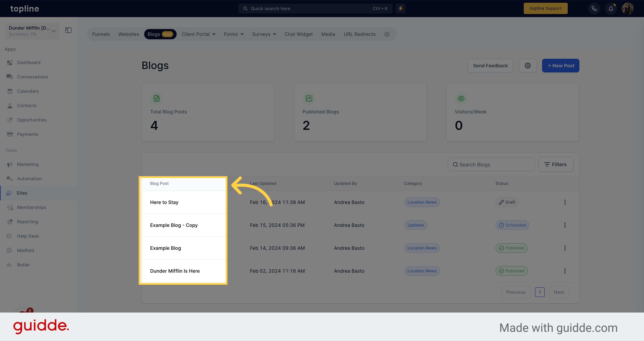The height and width of the screenshot is (341, 644).
Task: Switch to the URL Redirects tab
Action: tap(359, 34)
